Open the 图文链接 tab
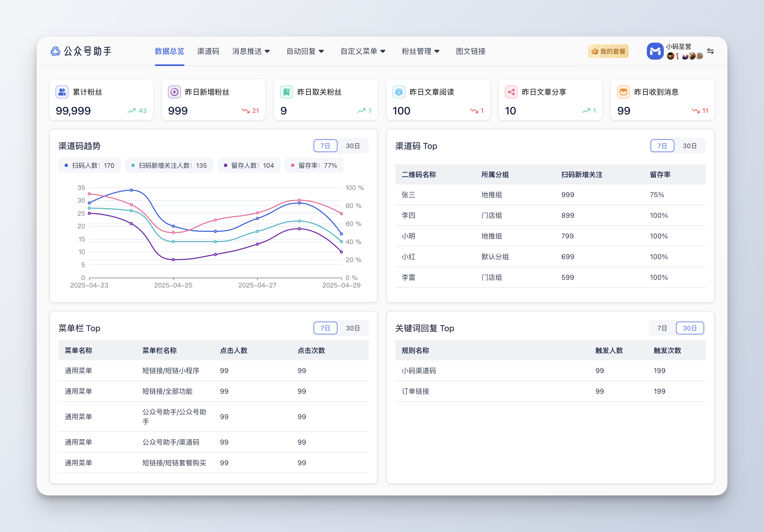 tap(471, 51)
